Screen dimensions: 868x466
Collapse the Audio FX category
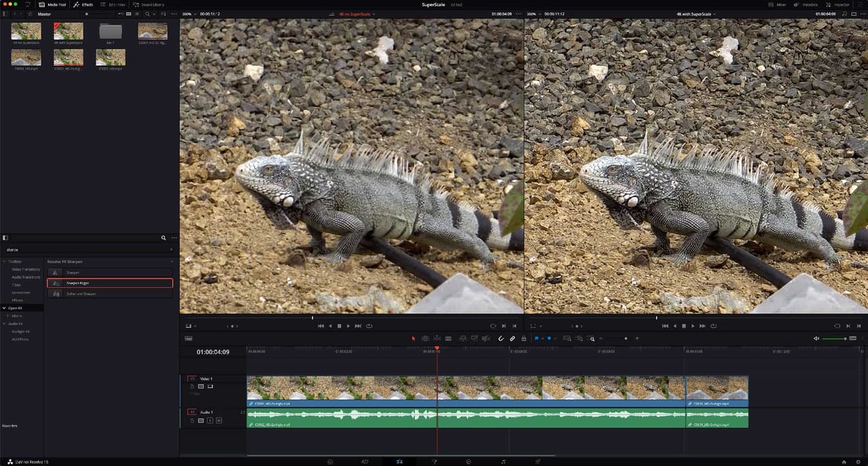pyautogui.click(x=4, y=324)
